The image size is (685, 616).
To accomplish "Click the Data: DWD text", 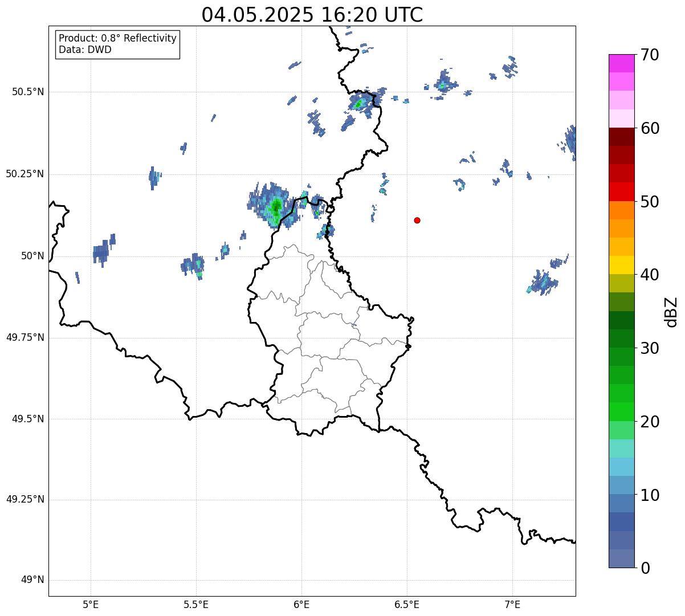I will 85,50.
